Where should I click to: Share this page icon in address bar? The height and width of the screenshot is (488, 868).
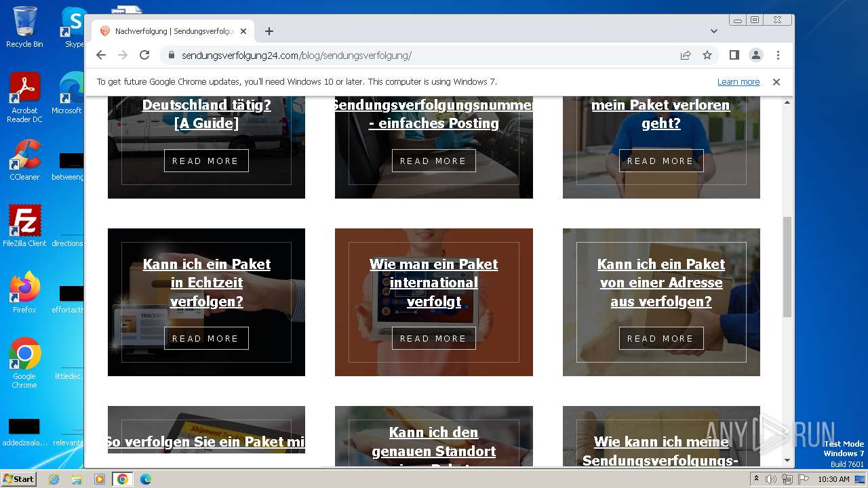pyautogui.click(x=686, y=55)
